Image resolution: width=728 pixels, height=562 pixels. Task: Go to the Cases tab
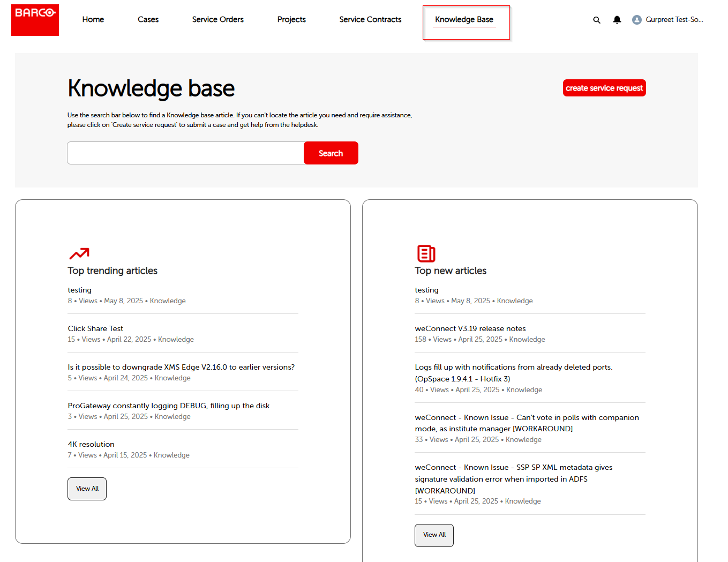pyautogui.click(x=148, y=20)
